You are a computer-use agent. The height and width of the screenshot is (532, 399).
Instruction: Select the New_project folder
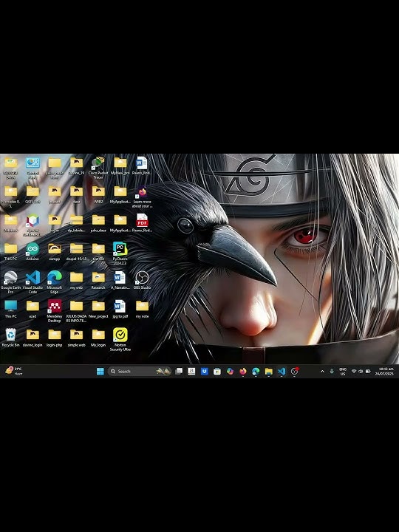coord(98,309)
